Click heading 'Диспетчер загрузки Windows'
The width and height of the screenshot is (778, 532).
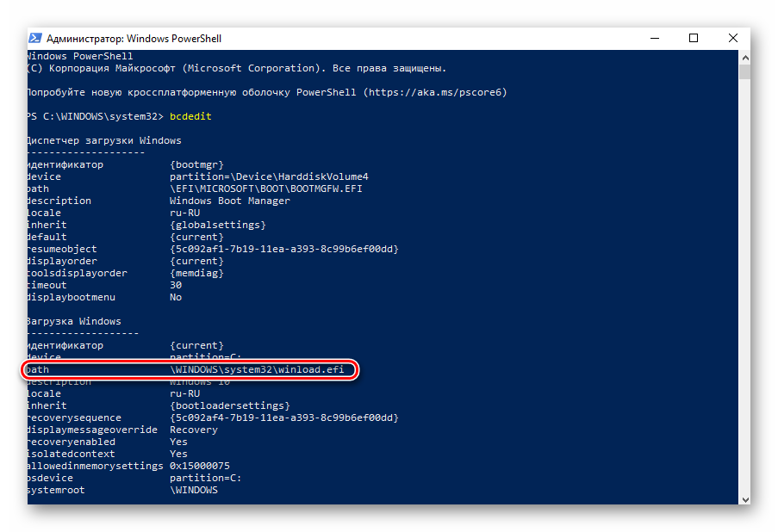tap(105, 141)
